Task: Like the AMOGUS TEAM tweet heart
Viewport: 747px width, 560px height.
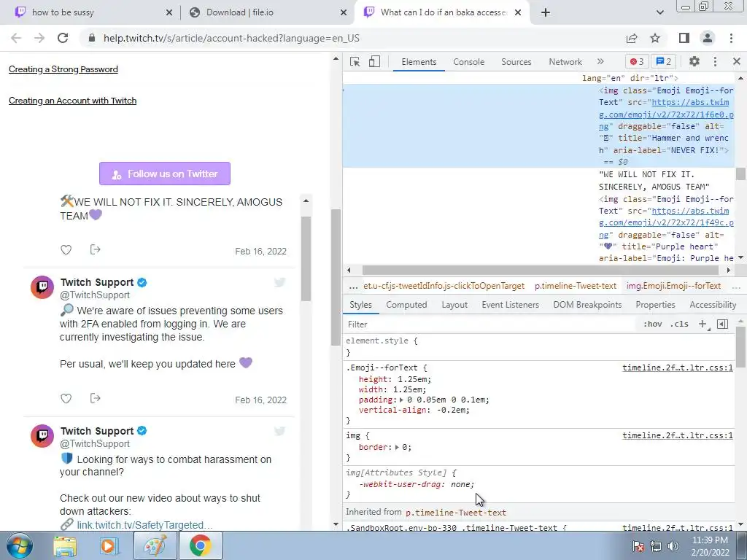Action: [x=66, y=249]
